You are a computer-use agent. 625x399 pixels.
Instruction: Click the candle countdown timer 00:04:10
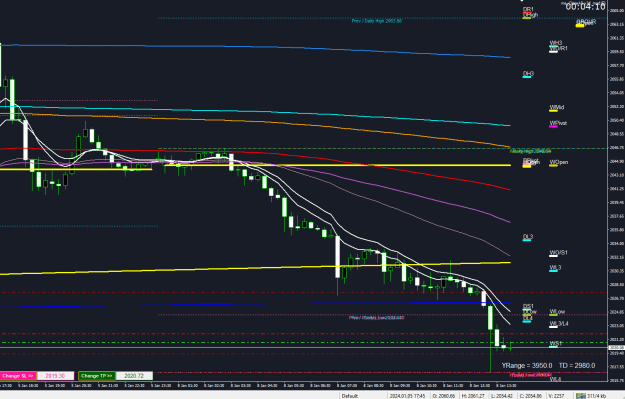585,7
